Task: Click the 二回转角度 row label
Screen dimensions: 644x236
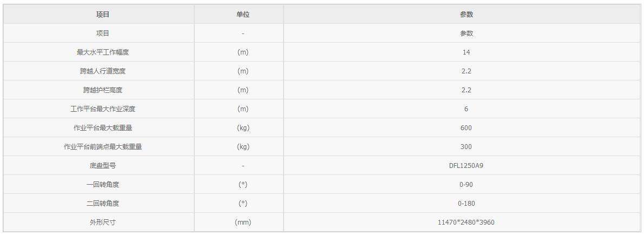Action: pos(103,204)
